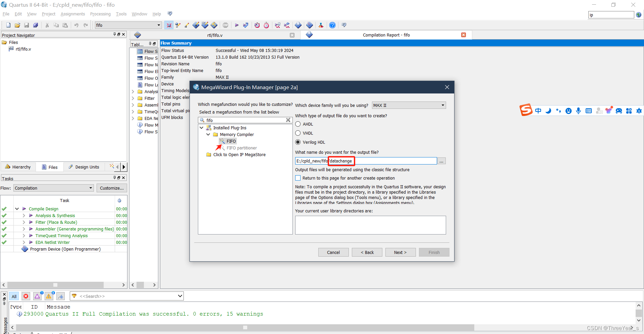
Task: Collapse the Compile Design task
Action: coord(17,209)
